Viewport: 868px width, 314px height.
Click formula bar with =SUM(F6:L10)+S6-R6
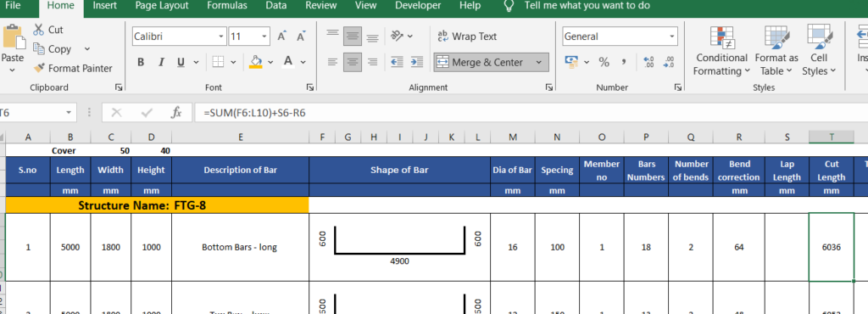pos(531,112)
